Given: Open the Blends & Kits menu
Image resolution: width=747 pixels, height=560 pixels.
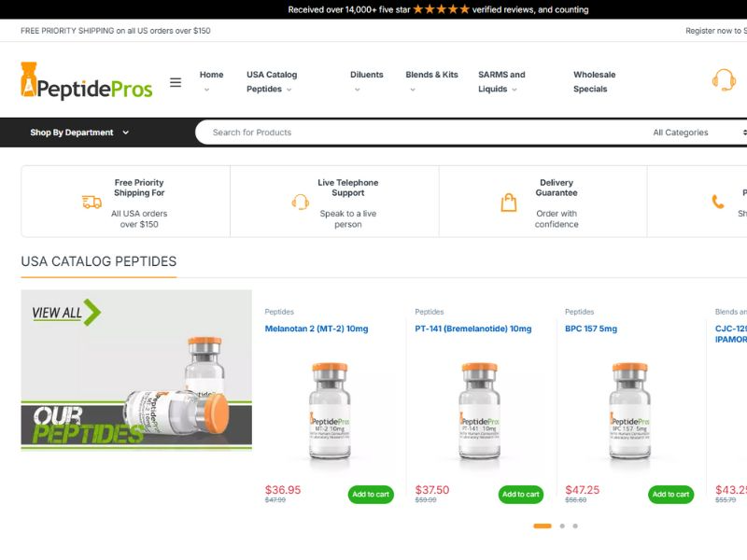Looking at the screenshot, I should point(431,76).
